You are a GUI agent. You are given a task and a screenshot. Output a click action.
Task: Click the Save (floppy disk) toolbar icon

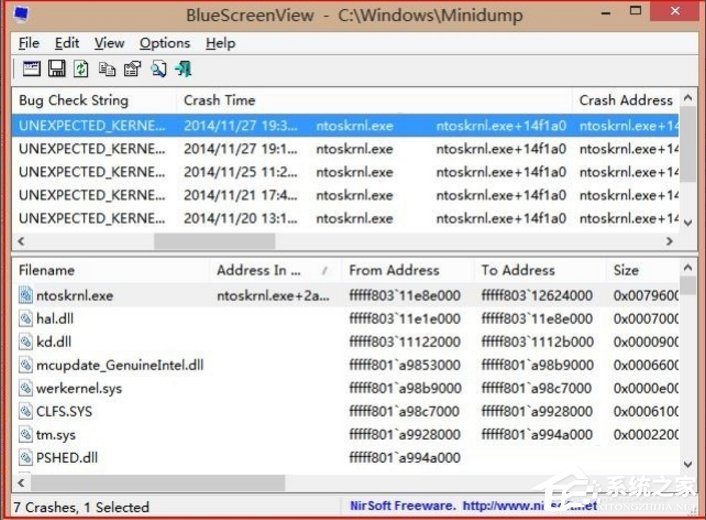[57, 68]
